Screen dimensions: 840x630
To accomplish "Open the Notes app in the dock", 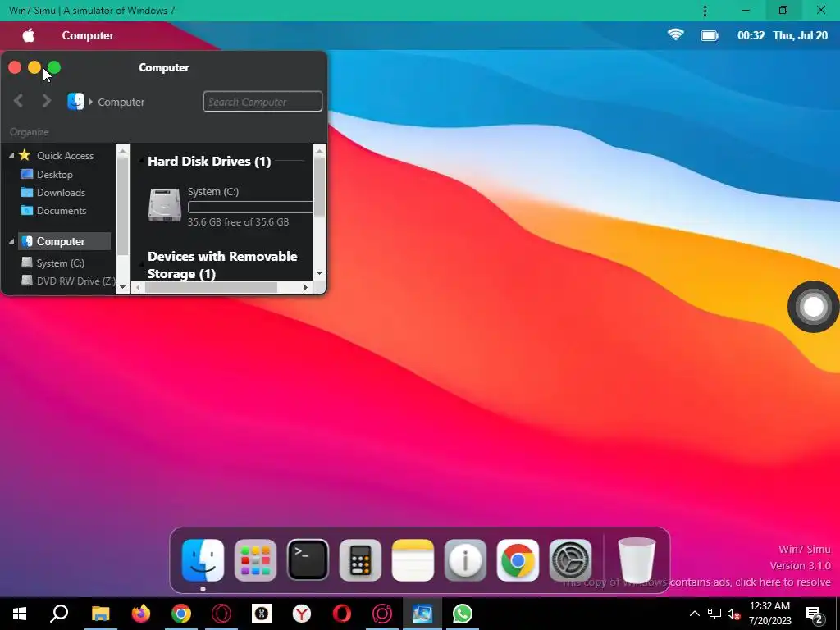I will pos(413,560).
